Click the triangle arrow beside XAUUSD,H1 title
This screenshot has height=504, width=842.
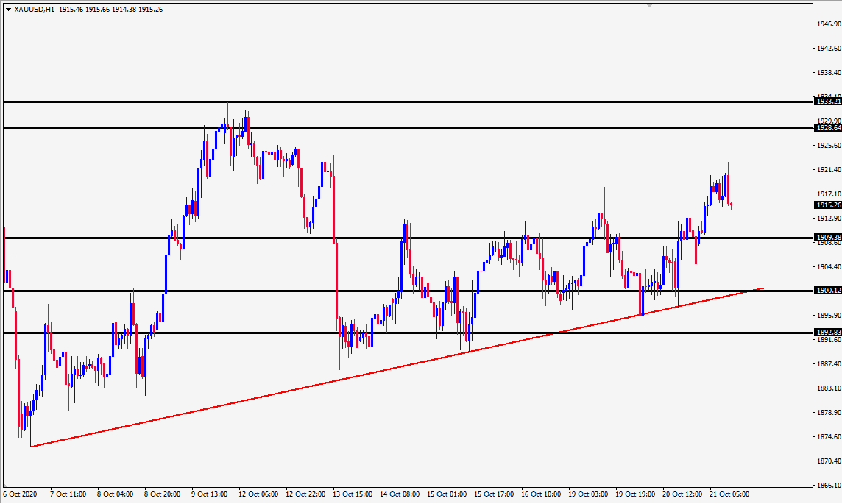click(x=8, y=10)
